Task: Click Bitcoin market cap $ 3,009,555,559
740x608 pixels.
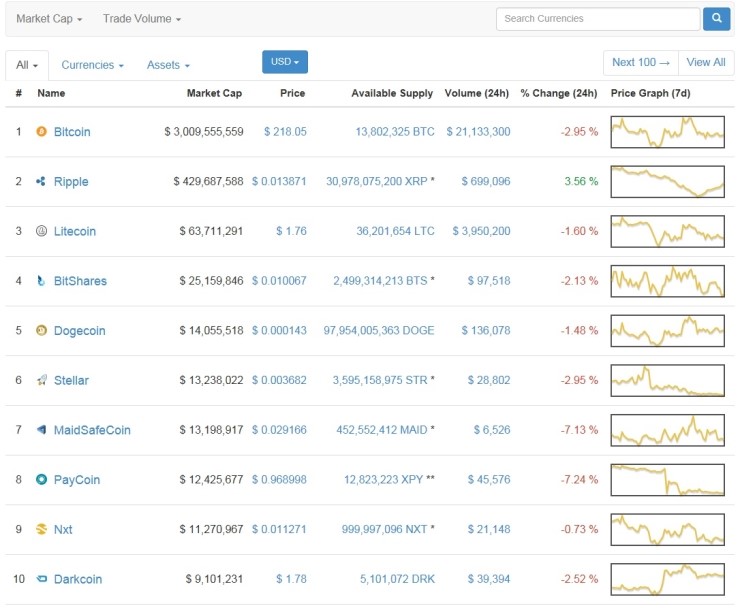Action: pyautogui.click(x=204, y=132)
